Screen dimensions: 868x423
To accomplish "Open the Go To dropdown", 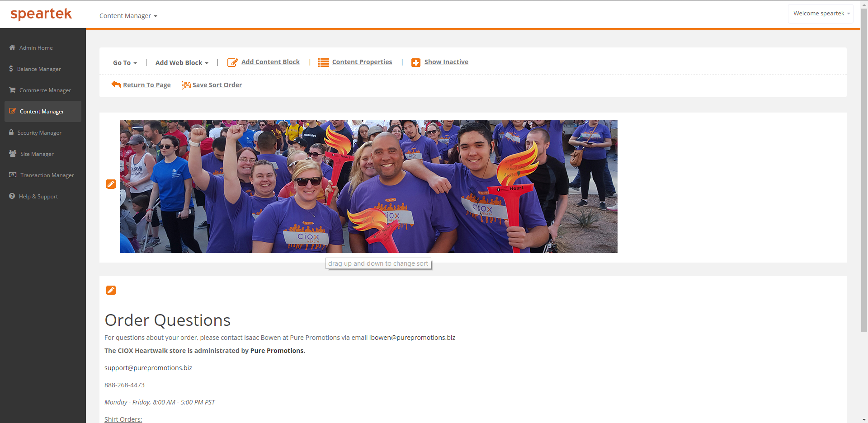I will (x=125, y=63).
